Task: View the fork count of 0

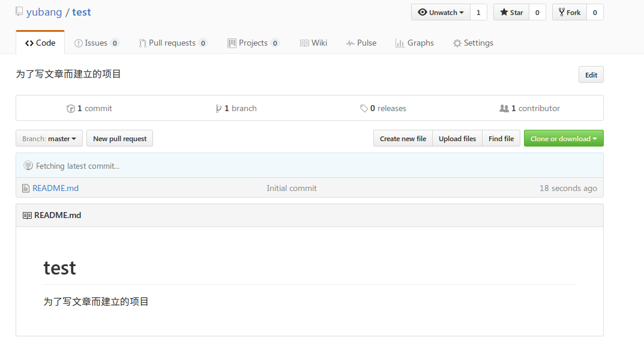Action: pyautogui.click(x=595, y=13)
